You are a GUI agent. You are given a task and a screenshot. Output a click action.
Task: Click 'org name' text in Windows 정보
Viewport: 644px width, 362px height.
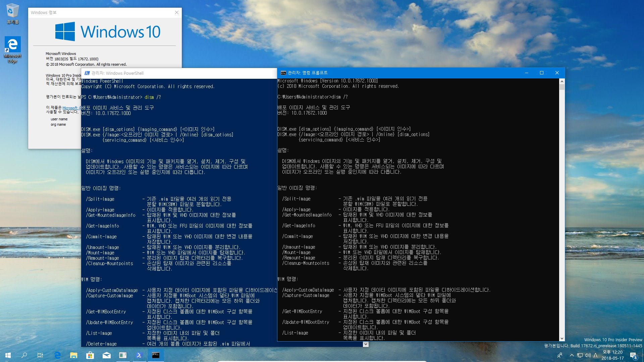click(x=58, y=124)
